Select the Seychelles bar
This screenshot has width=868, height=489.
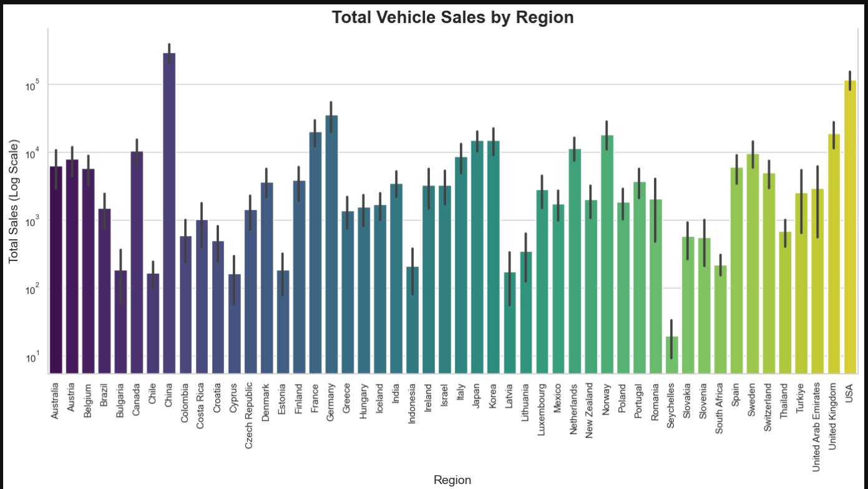tap(671, 355)
